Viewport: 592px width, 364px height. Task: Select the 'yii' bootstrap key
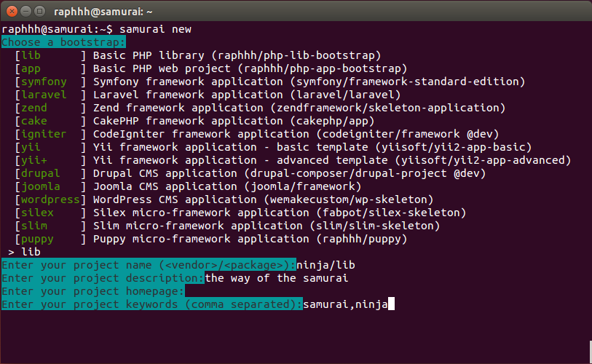coord(31,147)
